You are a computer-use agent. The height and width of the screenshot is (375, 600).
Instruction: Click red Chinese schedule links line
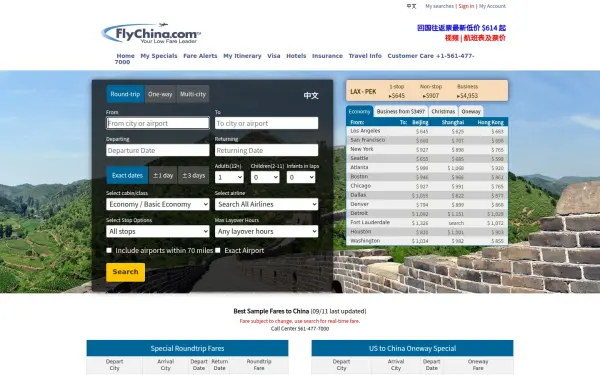tap(475, 38)
